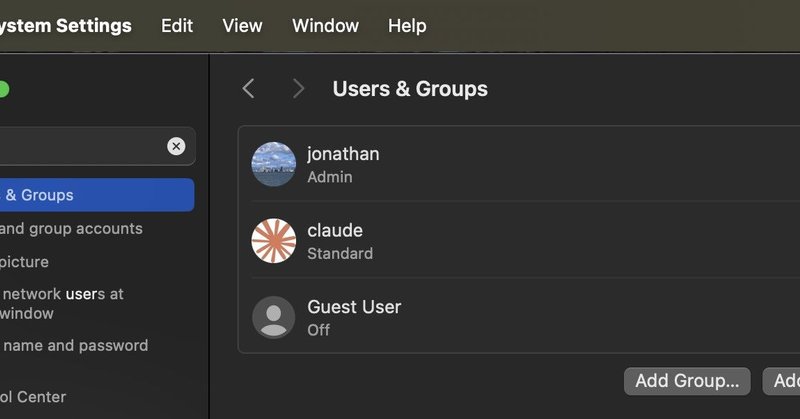Click the Guest User silhouette icon

coord(274,317)
